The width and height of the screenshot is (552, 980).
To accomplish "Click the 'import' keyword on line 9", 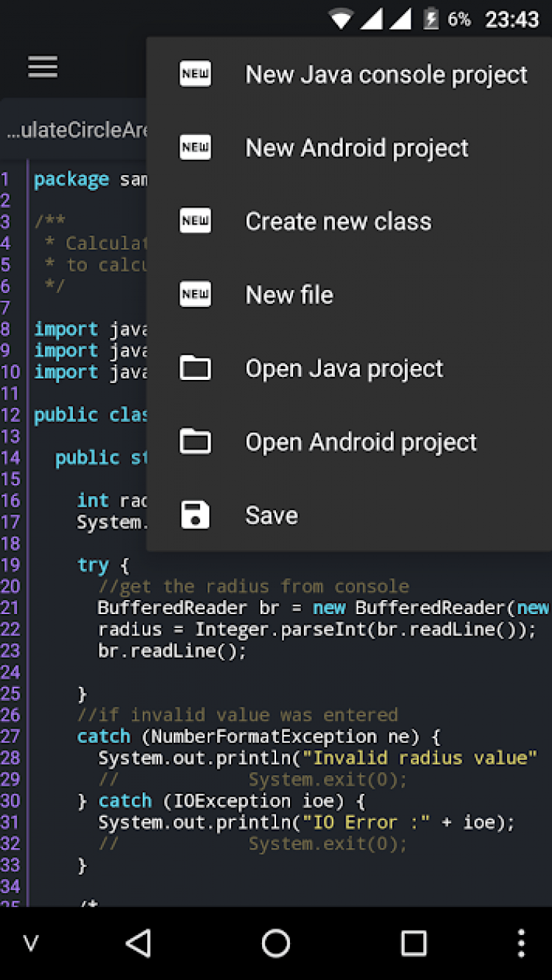I will [66, 350].
